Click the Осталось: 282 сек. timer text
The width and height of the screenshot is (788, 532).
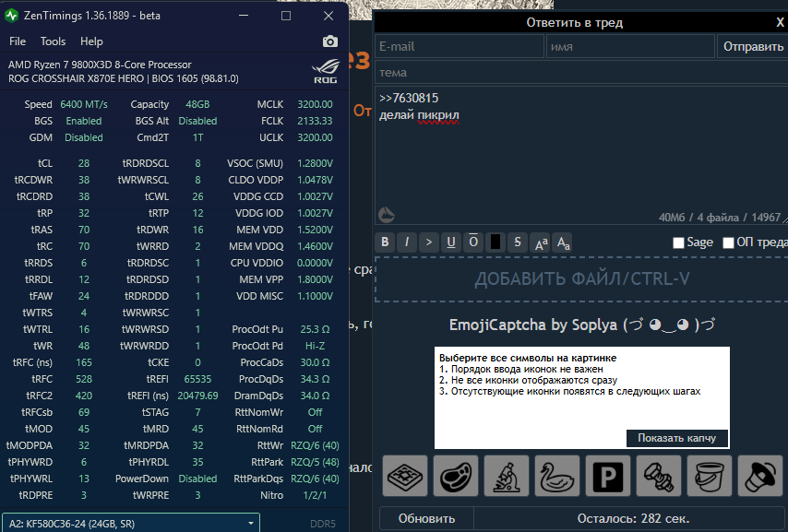click(633, 518)
